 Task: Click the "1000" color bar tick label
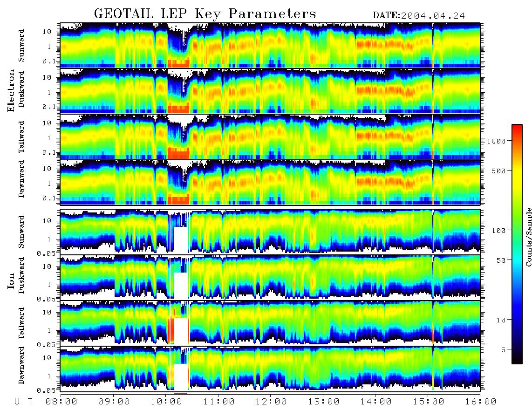coord(496,141)
